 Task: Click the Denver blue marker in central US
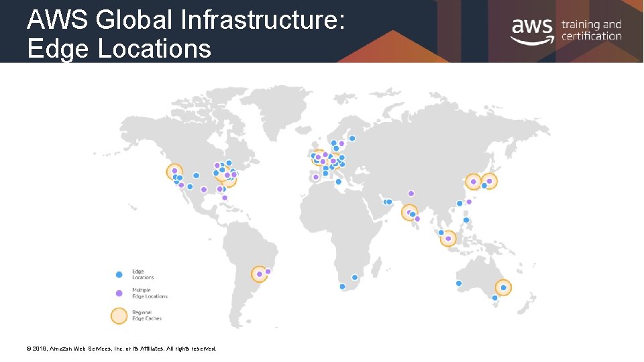click(x=197, y=175)
